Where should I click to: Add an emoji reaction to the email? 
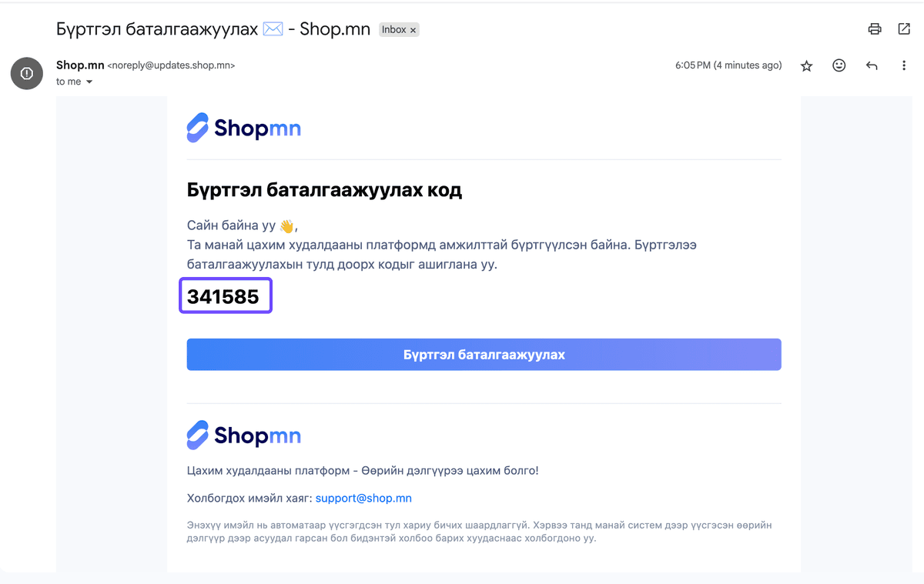839,66
